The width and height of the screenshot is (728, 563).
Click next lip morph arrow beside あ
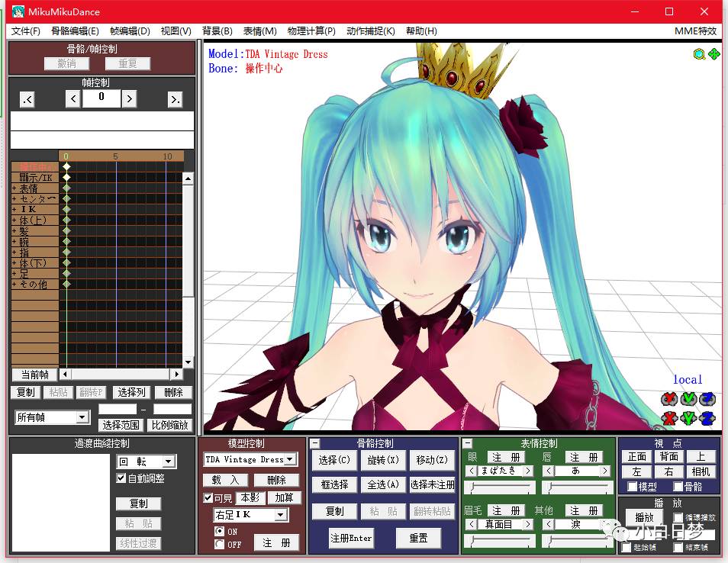click(605, 471)
